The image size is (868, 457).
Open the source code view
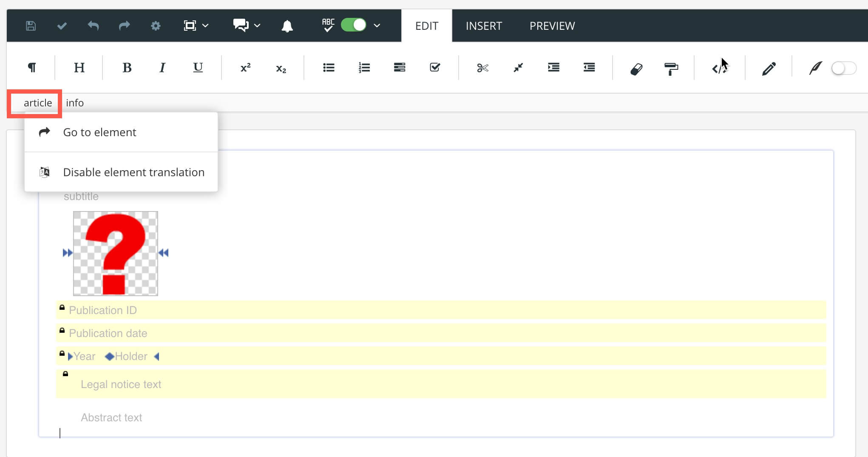(x=719, y=68)
